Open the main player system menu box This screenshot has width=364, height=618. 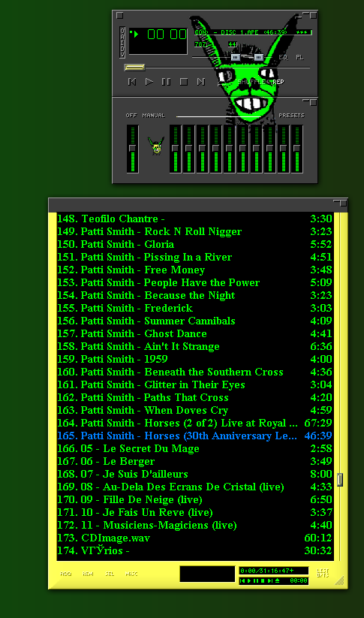[x=120, y=15]
